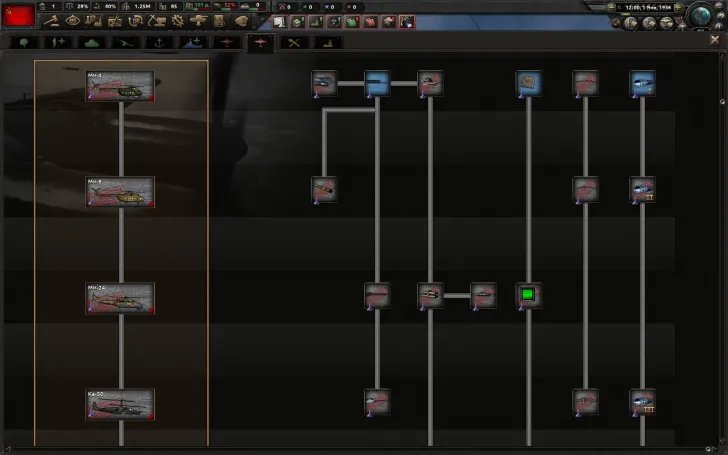Select the blue helicopter level I technology
728x455 pixels.
643,84
